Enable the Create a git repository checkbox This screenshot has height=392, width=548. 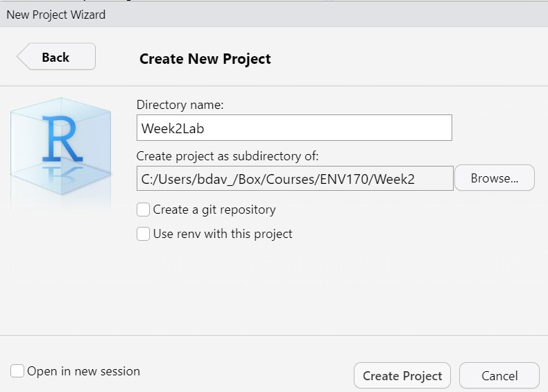[144, 210]
